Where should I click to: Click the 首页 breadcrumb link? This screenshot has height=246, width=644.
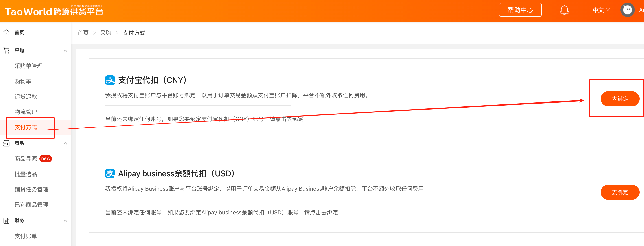pyautogui.click(x=83, y=33)
